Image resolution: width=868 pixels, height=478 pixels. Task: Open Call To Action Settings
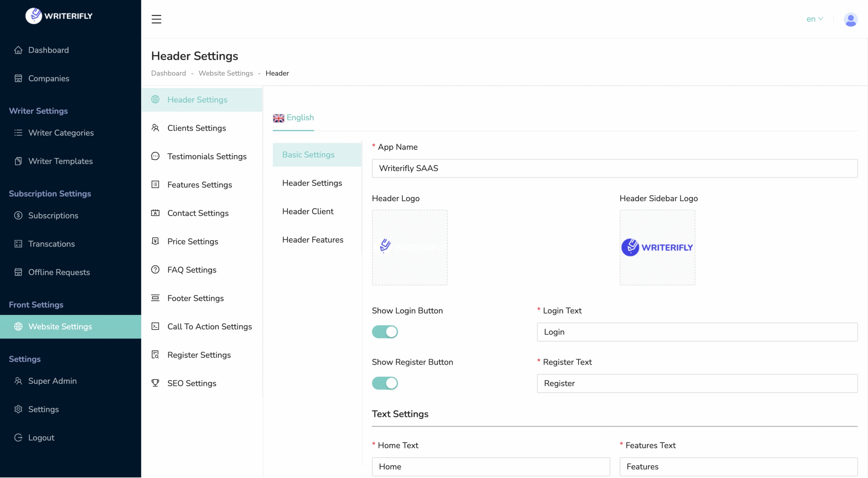point(210,326)
